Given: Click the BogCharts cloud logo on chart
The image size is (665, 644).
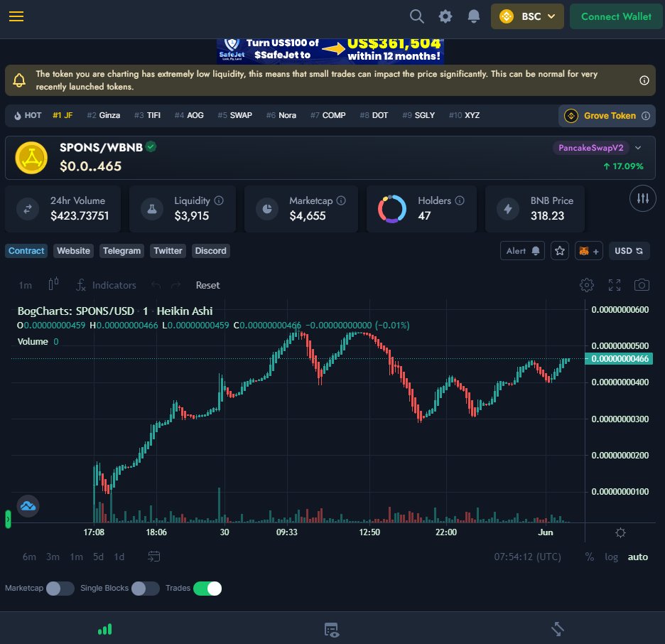Looking at the screenshot, I should coord(28,505).
